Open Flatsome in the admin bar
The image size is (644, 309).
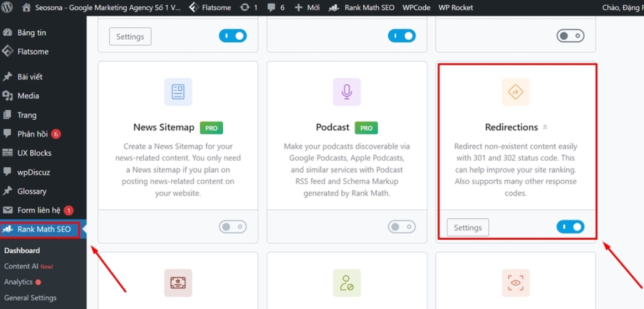tap(210, 7)
